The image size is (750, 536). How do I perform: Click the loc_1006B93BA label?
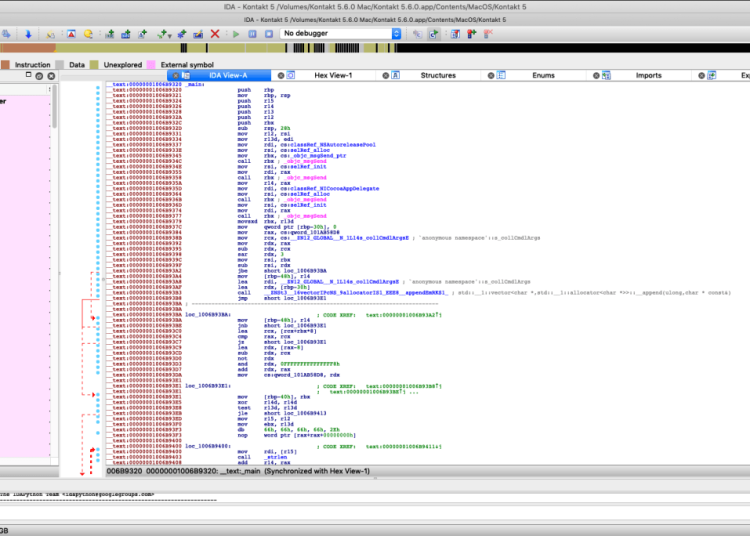click(x=206, y=314)
